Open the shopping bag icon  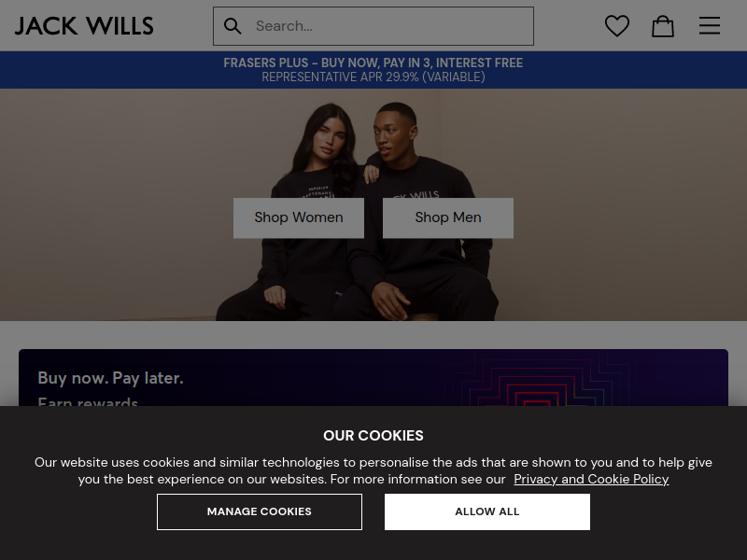pos(663,26)
